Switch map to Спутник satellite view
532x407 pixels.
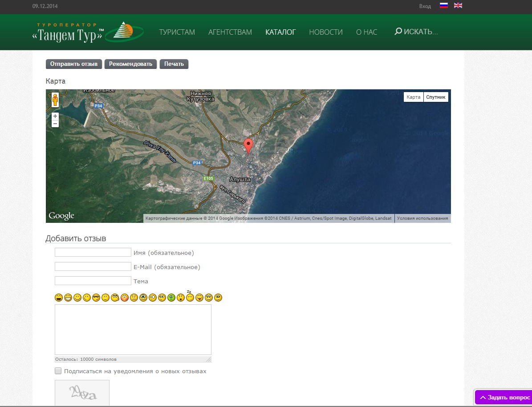(435, 97)
